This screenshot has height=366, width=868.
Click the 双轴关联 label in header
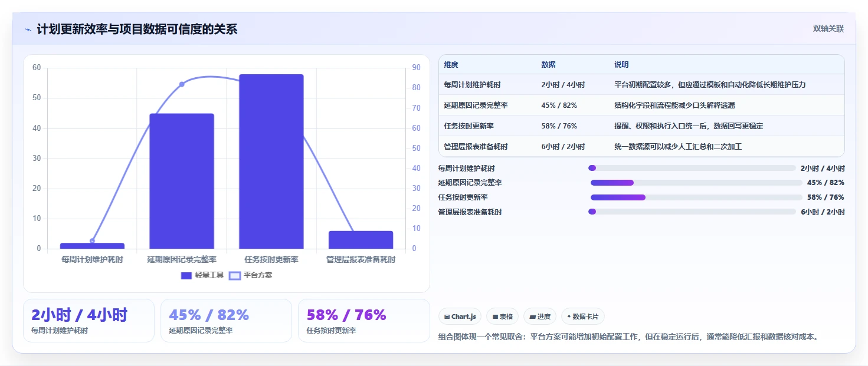pyautogui.click(x=828, y=29)
